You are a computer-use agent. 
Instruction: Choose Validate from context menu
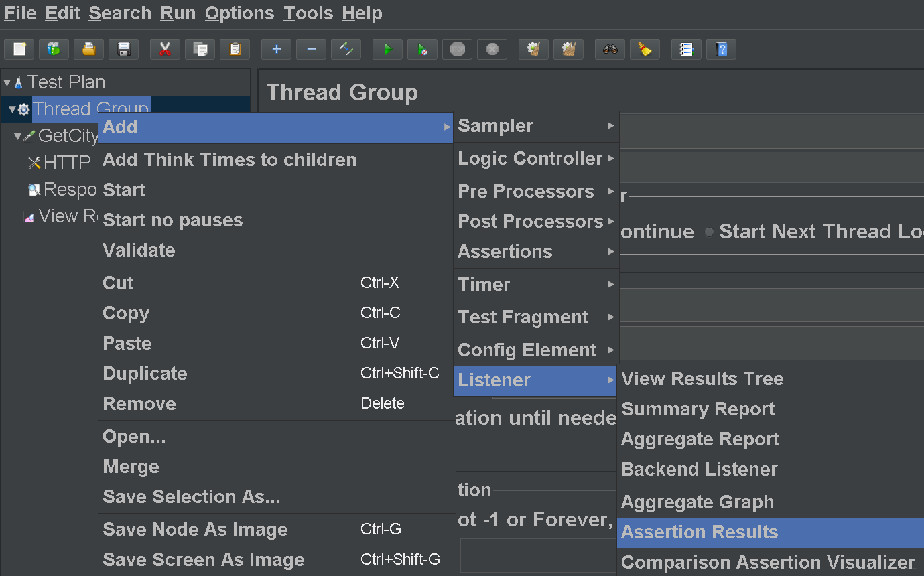(275, 250)
